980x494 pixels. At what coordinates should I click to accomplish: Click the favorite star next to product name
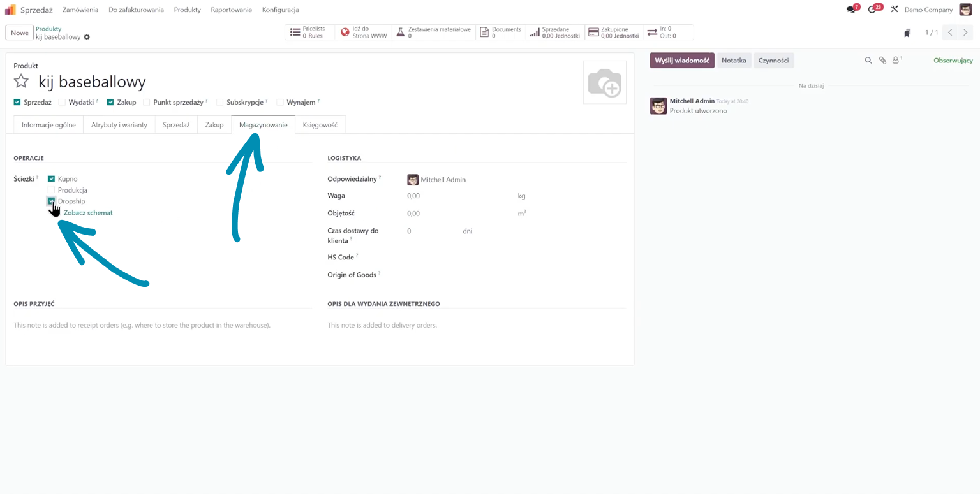pos(22,82)
